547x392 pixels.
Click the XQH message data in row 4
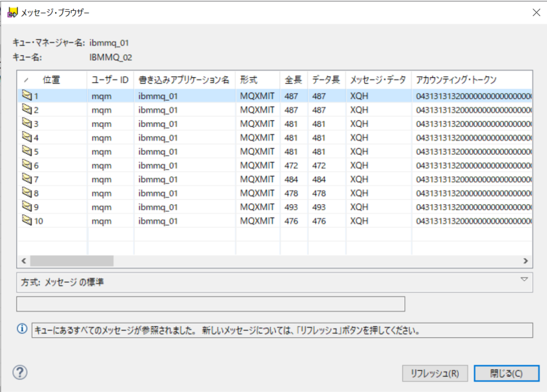360,138
